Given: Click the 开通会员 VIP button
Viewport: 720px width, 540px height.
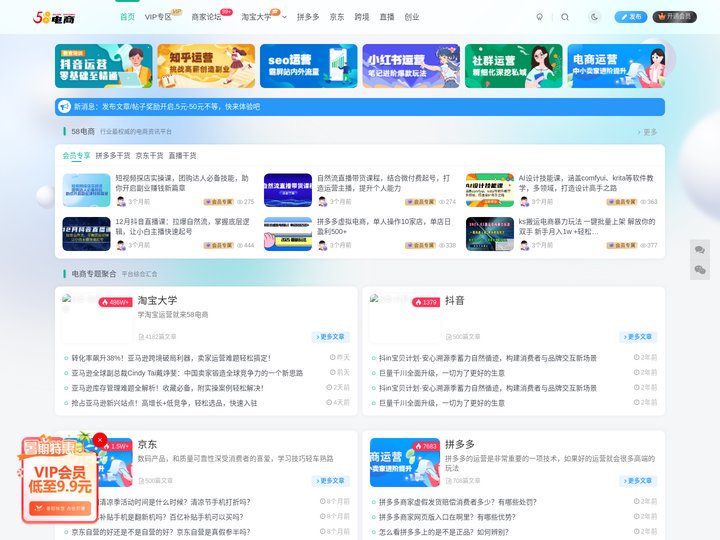Looking at the screenshot, I should pyautogui.click(x=675, y=17).
